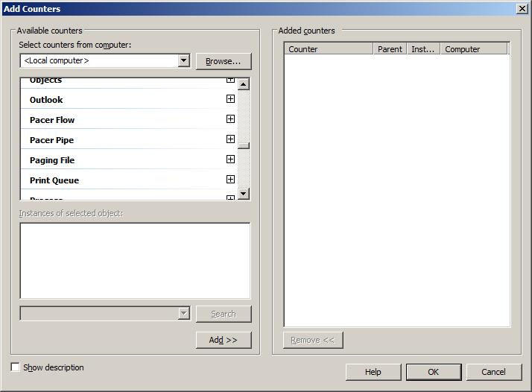
Task: Click the Parent column header
Action: 390,49
